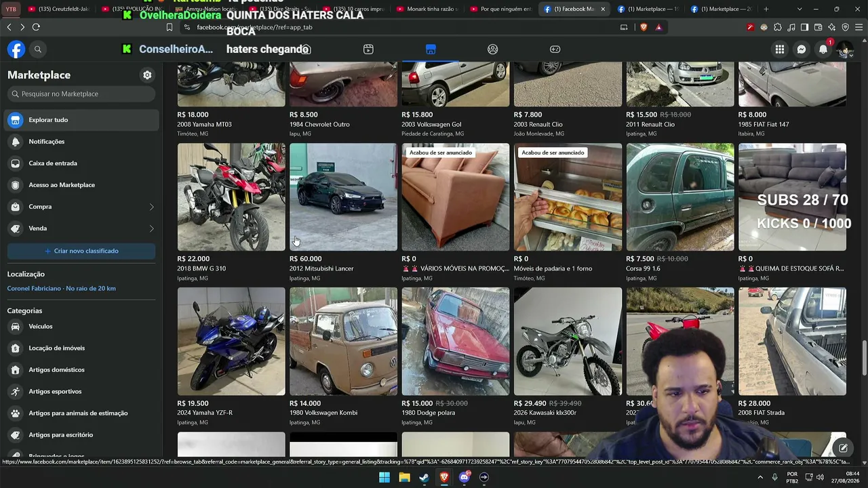
Task: Click the Brave Shields lion icon
Action: [644, 27]
